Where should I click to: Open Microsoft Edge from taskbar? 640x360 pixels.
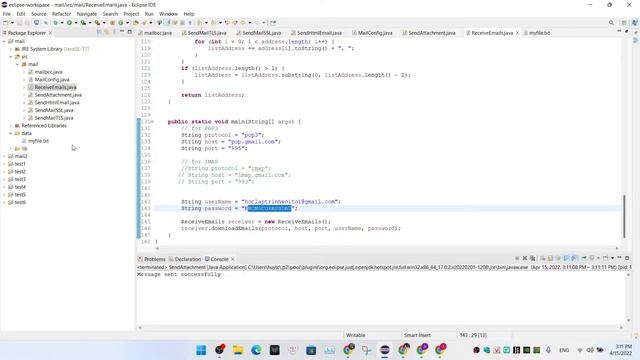pos(256,350)
